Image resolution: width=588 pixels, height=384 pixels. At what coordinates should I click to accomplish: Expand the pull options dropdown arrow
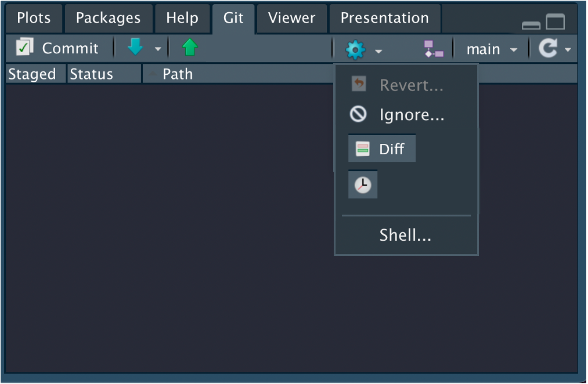tap(157, 50)
